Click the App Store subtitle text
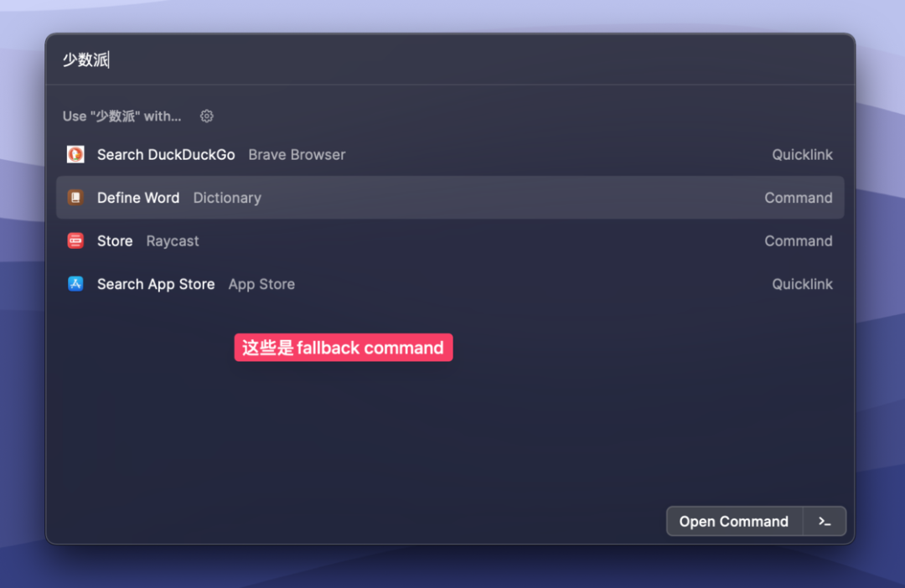Image resolution: width=905 pixels, height=588 pixels. (x=261, y=285)
